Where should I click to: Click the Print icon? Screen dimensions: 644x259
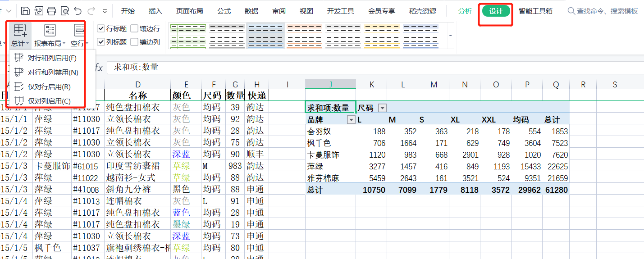pyautogui.click(x=52, y=11)
